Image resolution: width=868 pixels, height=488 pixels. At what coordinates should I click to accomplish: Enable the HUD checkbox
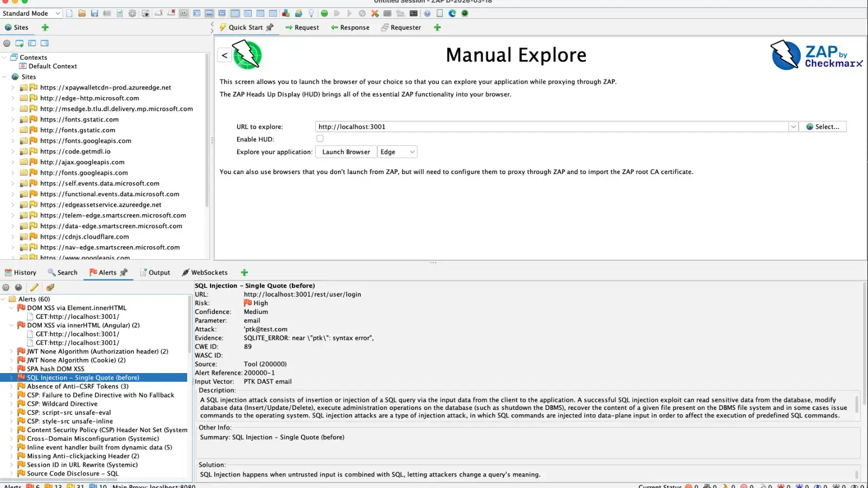pyautogui.click(x=320, y=138)
